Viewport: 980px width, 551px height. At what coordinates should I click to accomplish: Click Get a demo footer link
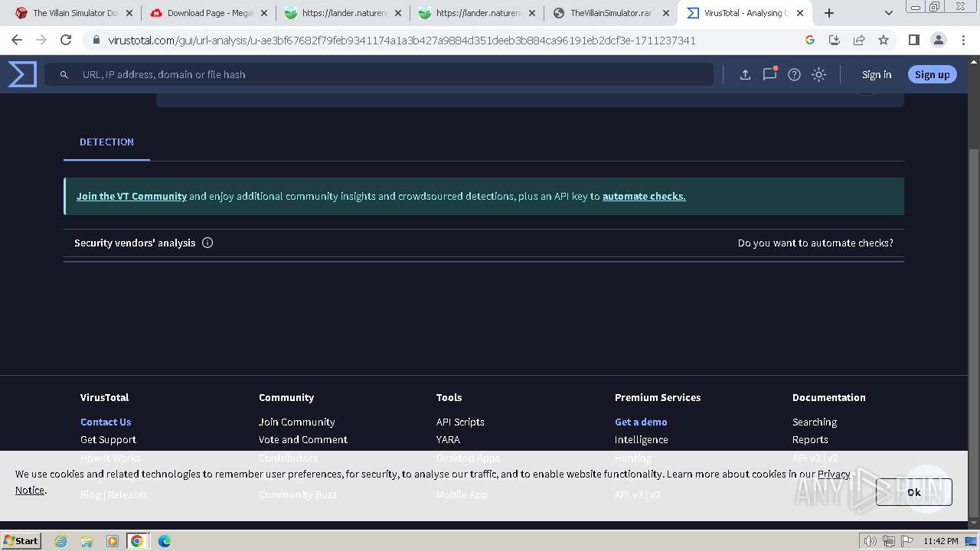pyautogui.click(x=641, y=422)
